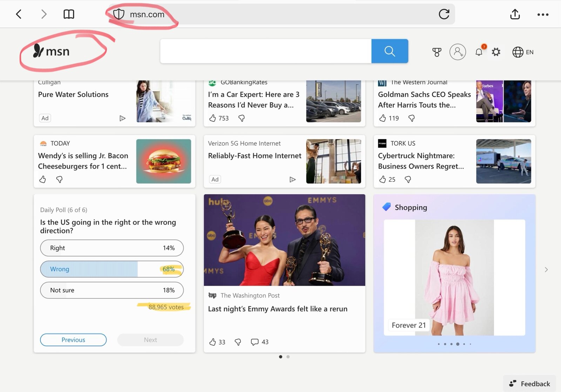Like the Cybertruck Nightmare article (25)
Image resolution: width=561 pixels, height=392 pixels.
point(383,180)
